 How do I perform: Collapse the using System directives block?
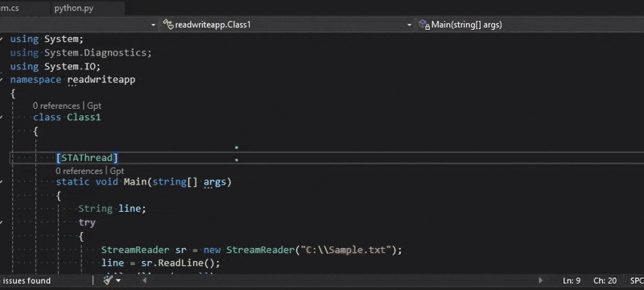(2, 39)
